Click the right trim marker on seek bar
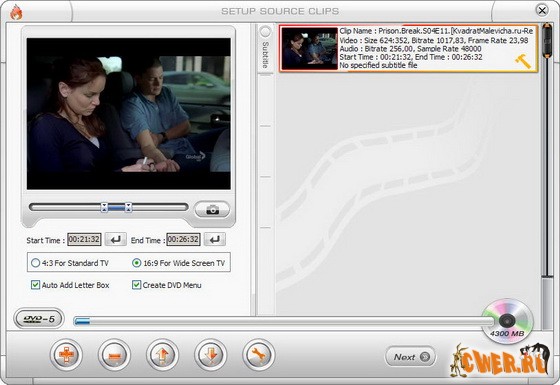This screenshot has width=560, height=385. pyautogui.click(x=128, y=207)
